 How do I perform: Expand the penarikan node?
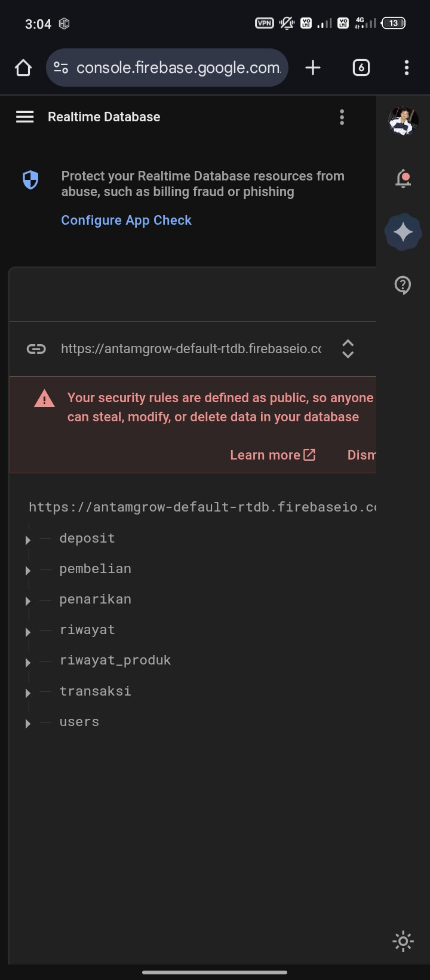pos(28,601)
